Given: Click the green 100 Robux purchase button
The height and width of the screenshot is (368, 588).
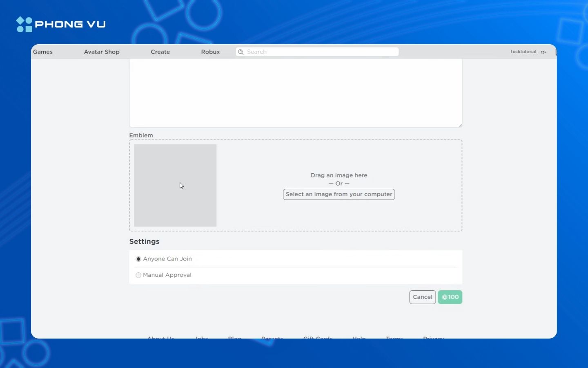Looking at the screenshot, I should pyautogui.click(x=450, y=297).
